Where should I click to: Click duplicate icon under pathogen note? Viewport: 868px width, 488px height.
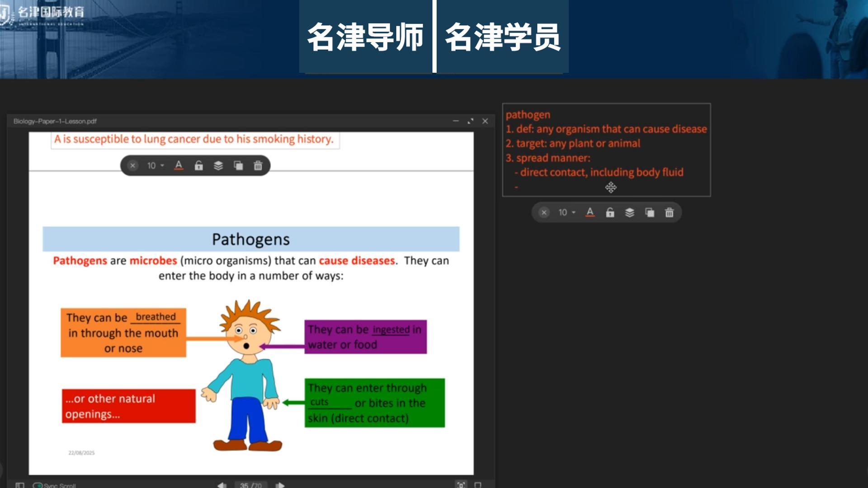[650, 212]
